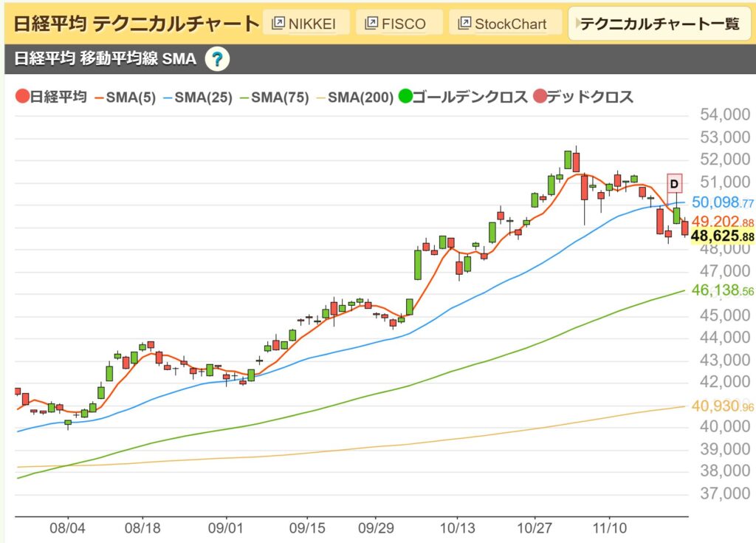The image size is (756, 543).
Task: Expand the テクニカルチャート一覧 list
Action: pyautogui.click(x=661, y=24)
